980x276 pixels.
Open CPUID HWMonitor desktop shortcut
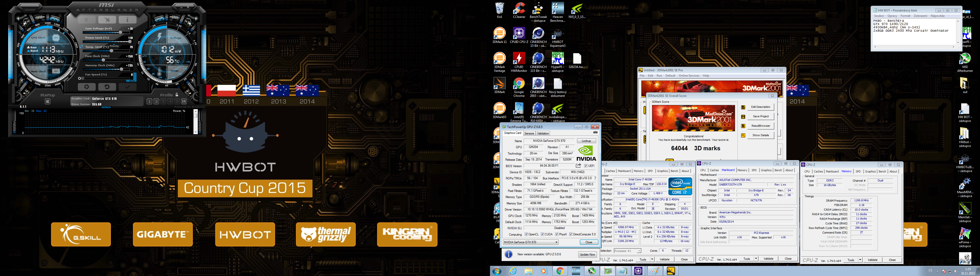pos(519,62)
